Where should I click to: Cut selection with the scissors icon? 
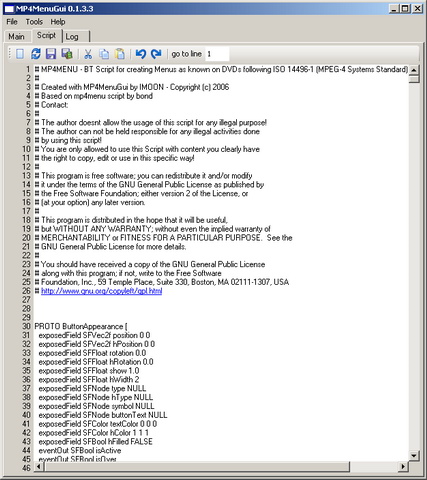tap(88, 54)
